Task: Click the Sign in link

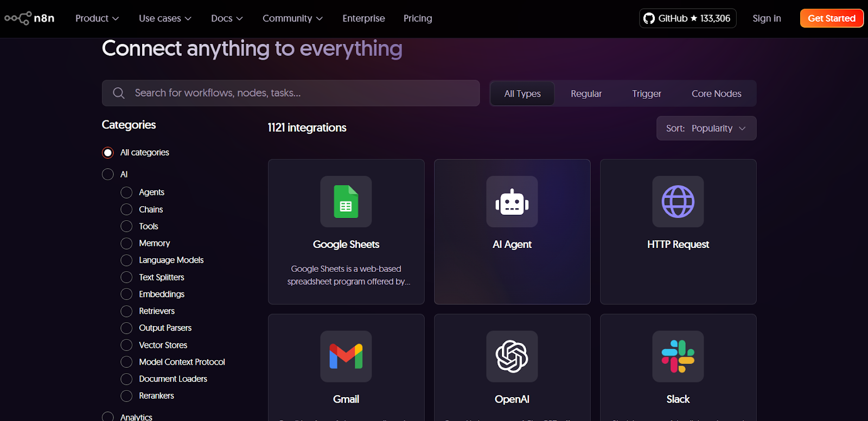Action: click(767, 18)
